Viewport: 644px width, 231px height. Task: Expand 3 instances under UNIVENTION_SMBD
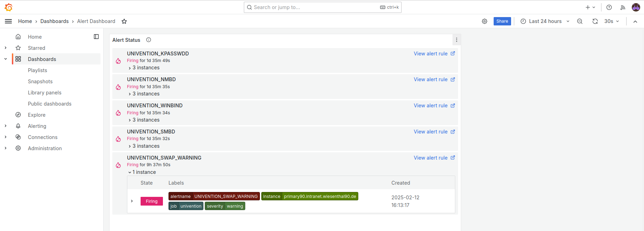144,146
